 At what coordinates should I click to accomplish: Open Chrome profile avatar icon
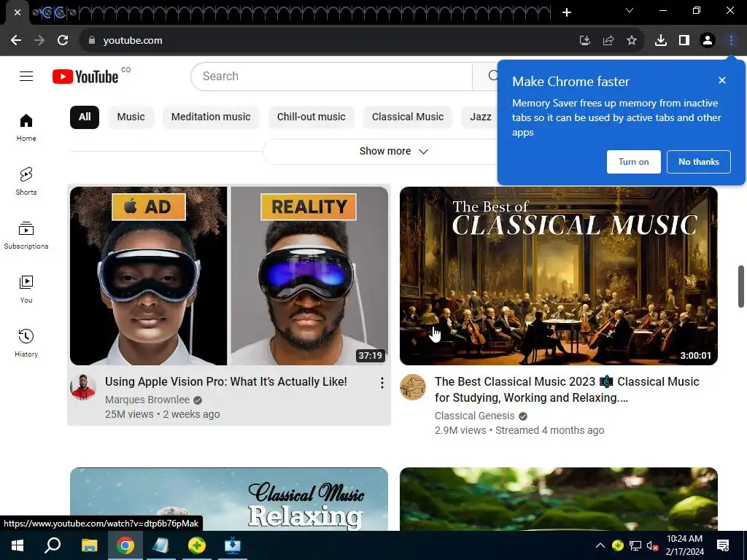coord(708,41)
